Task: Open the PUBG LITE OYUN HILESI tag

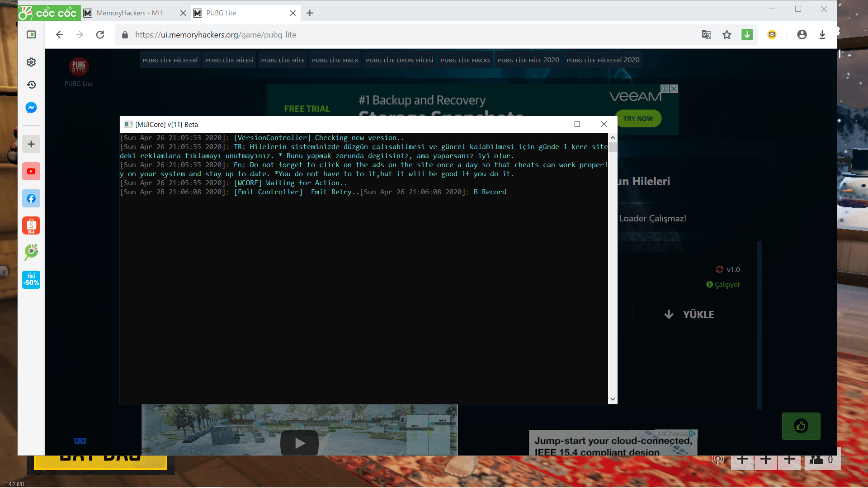Action: (x=399, y=60)
